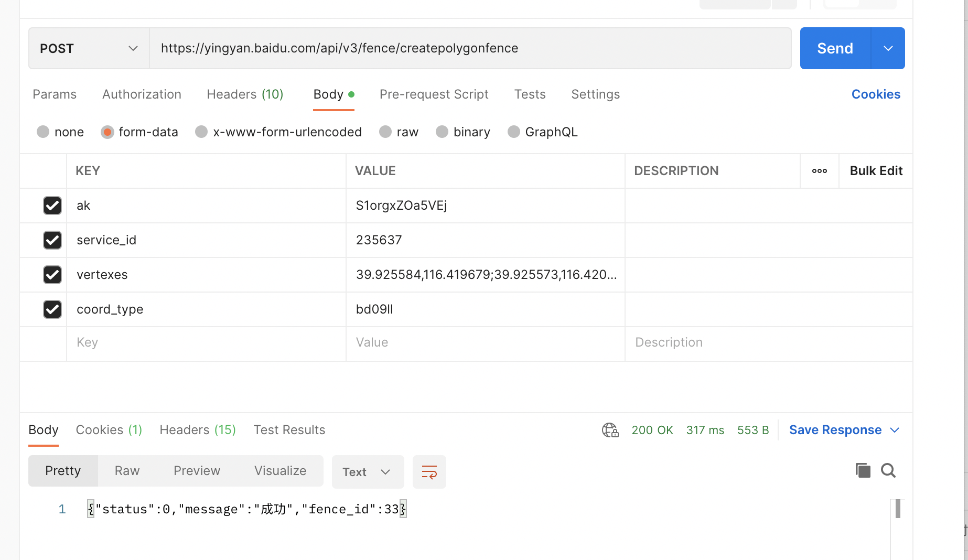Open the Cookies link
968x560 pixels.
(875, 94)
